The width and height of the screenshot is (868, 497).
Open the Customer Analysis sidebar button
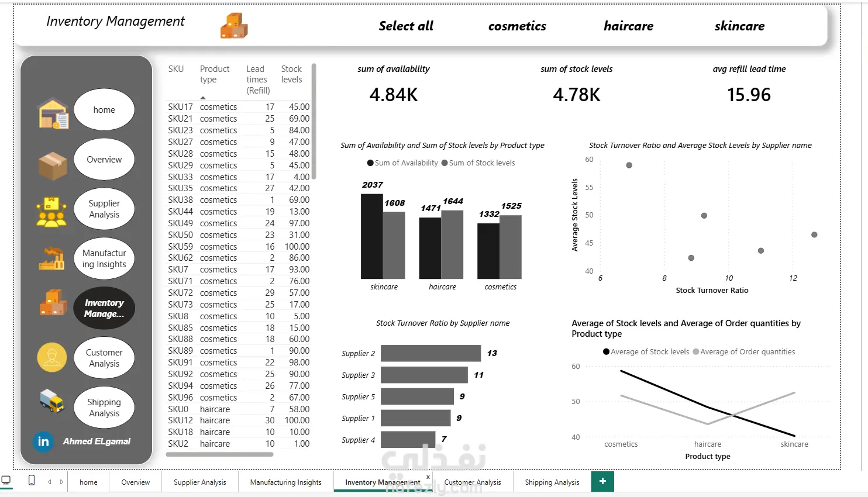point(104,358)
